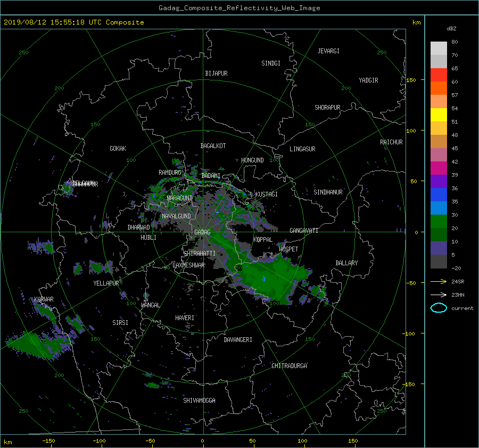Image resolution: width=479 pixels, height=448 pixels.
Task: Click the HUNGUND city label
Action: pos(252,160)
